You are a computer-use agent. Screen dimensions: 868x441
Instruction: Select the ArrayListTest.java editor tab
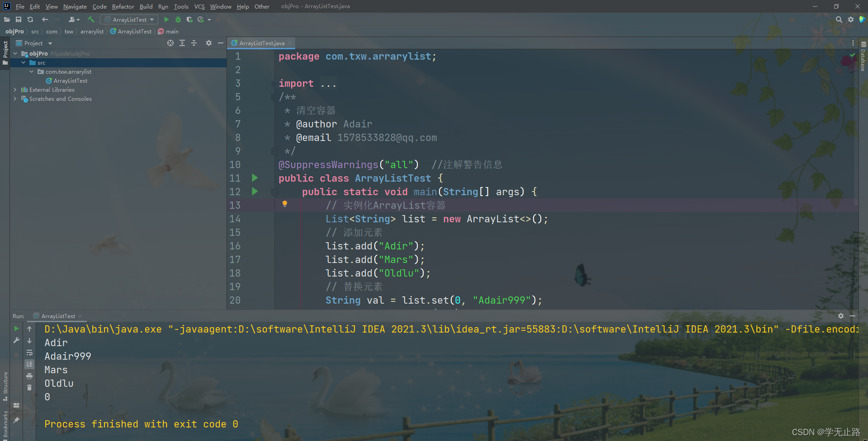click(262, 43)
